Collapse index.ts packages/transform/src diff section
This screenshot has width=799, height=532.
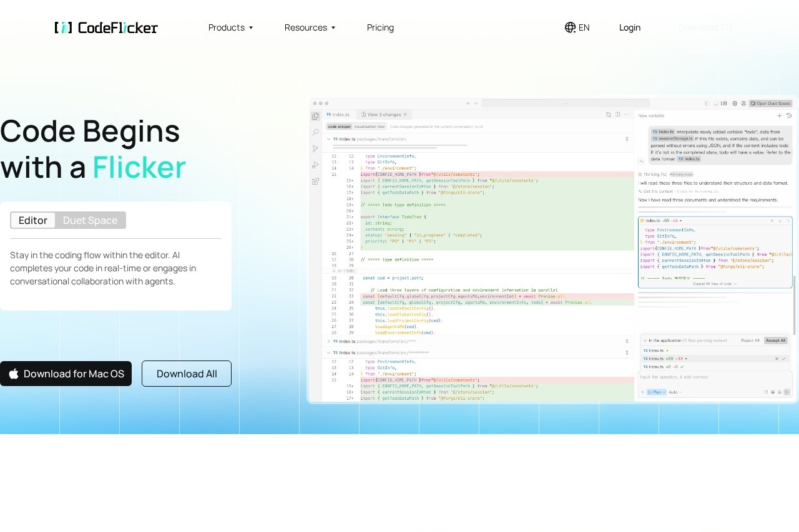click(x=329, y=139)
